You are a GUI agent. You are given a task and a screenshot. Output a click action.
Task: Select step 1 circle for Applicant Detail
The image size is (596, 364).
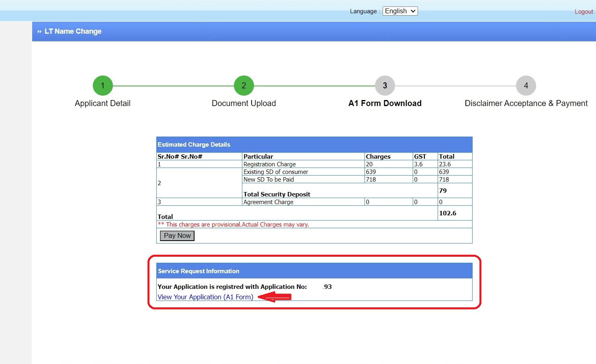102,86
